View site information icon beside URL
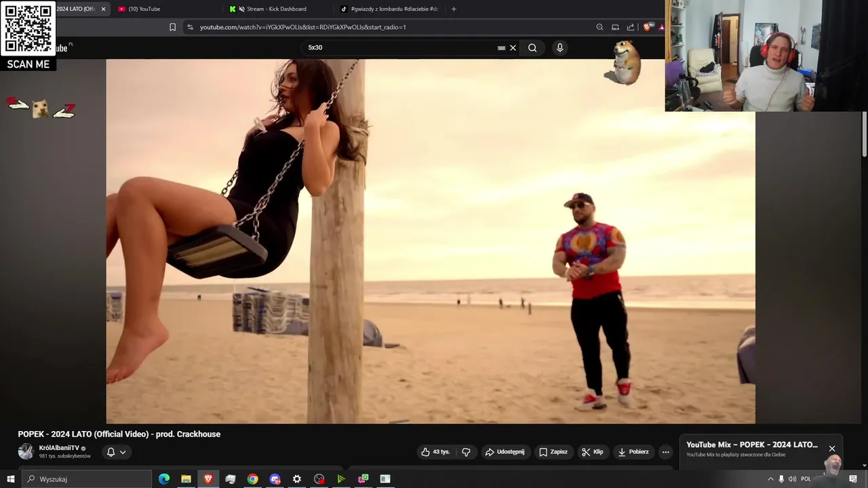This screenshot has height=488, width=868. 190,27
